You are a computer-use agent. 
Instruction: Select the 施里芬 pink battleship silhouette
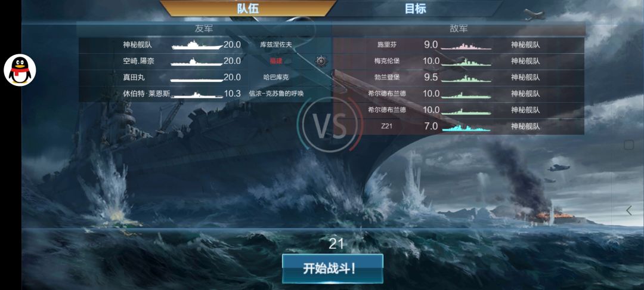coord(466,45)
